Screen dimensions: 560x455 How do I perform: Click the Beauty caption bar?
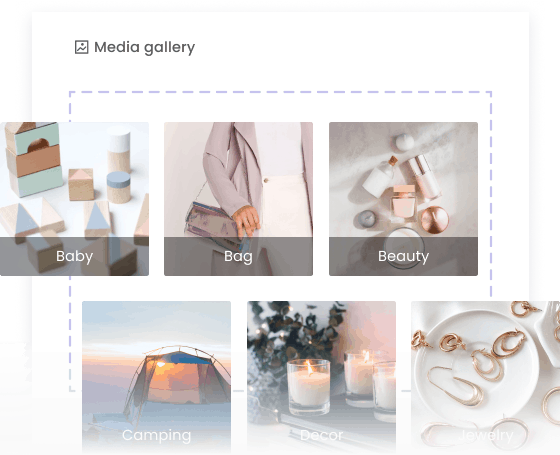403,256
